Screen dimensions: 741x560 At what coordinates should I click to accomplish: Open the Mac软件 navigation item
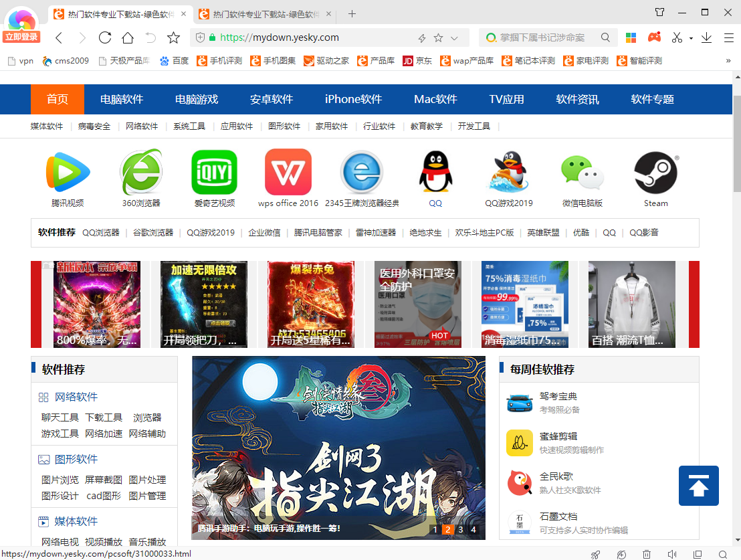(x=436, y=99)
